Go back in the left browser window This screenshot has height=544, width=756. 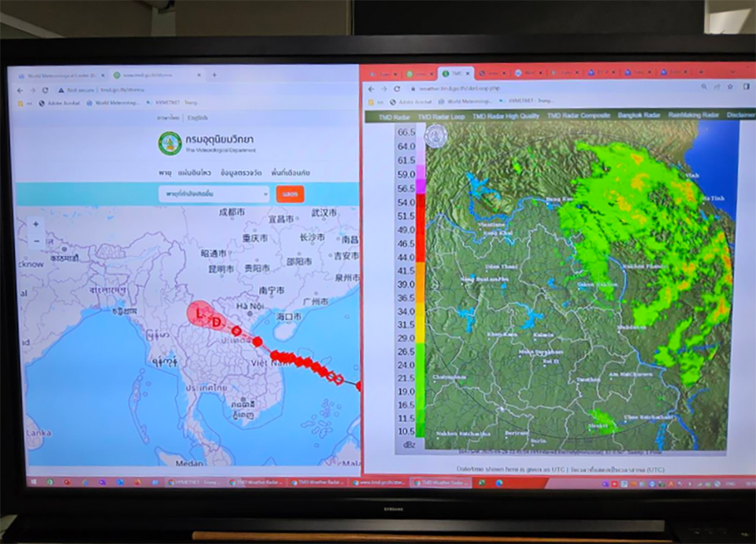[20, 91]
